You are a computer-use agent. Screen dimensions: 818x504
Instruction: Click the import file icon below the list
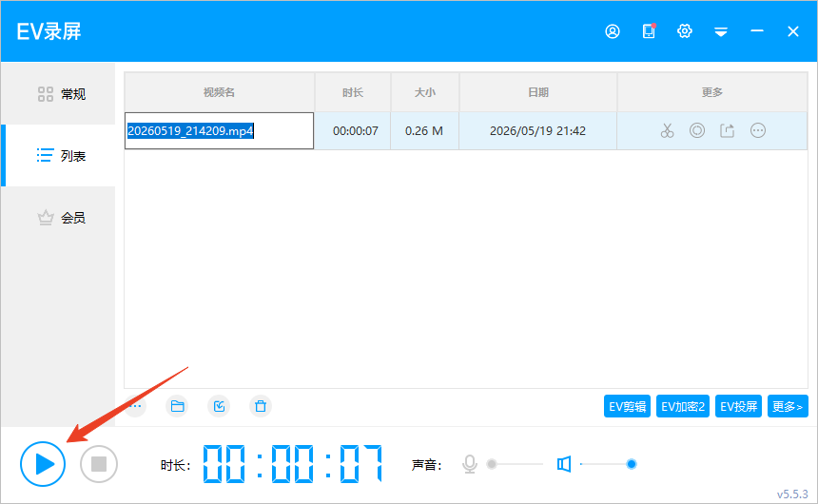coord(219,406)
